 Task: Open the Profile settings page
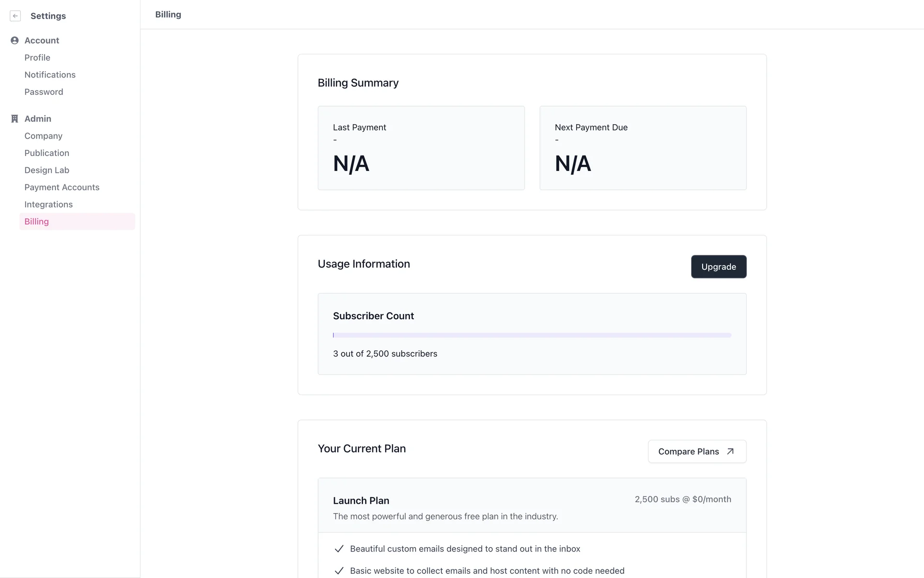click(38, 58)
